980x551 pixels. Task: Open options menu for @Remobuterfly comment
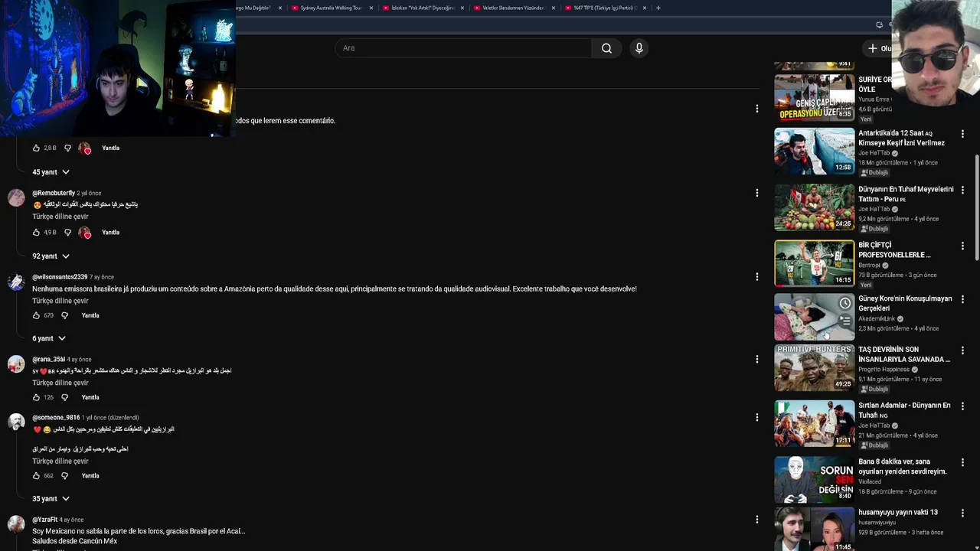(756, 193)
